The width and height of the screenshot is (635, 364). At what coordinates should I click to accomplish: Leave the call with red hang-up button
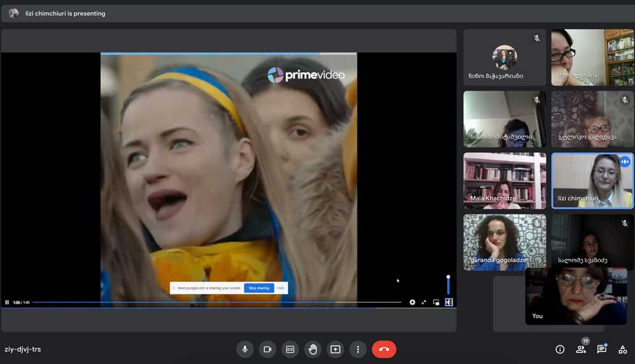pyautogui.click(x=384, y=349)
